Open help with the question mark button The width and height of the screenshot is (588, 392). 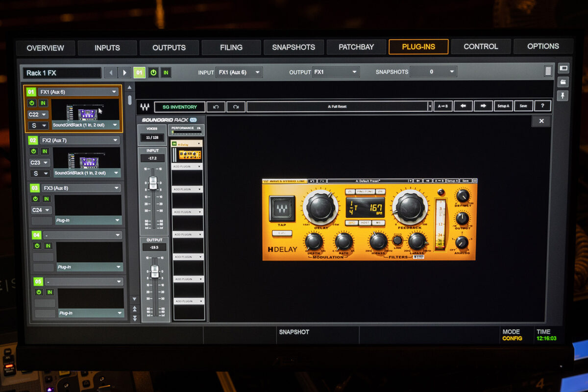542,106
